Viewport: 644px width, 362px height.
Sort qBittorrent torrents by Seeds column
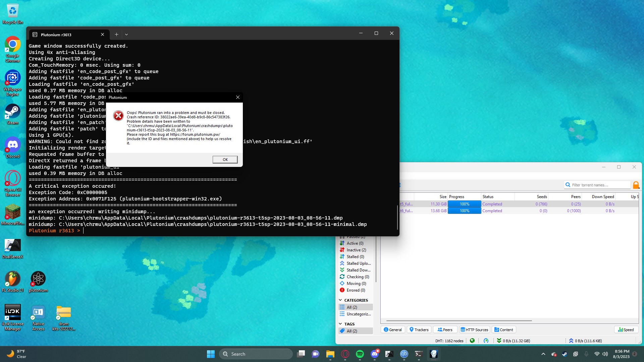click(x=531, y=197)
